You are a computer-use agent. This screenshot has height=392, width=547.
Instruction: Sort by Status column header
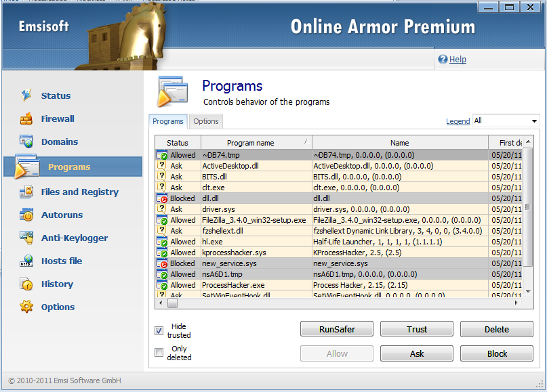click(x=178, y=142)
